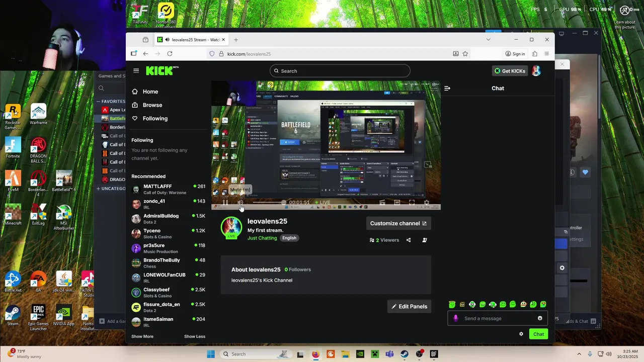644x362 pixels.
Task: Open the Just Chatting category link
Action: coord(262,238)
